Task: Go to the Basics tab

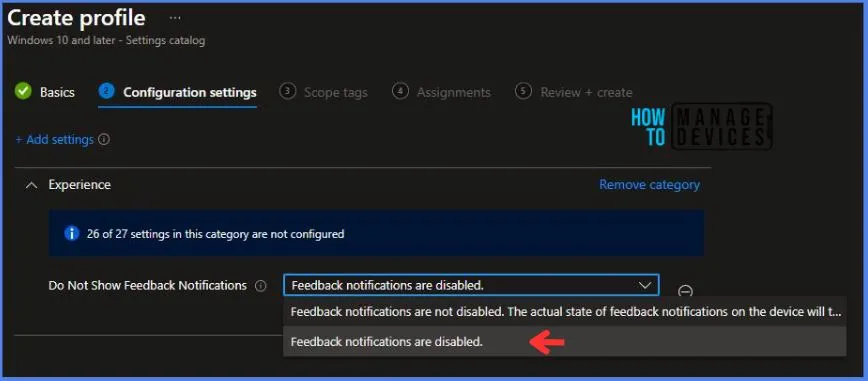Action: 57,92
